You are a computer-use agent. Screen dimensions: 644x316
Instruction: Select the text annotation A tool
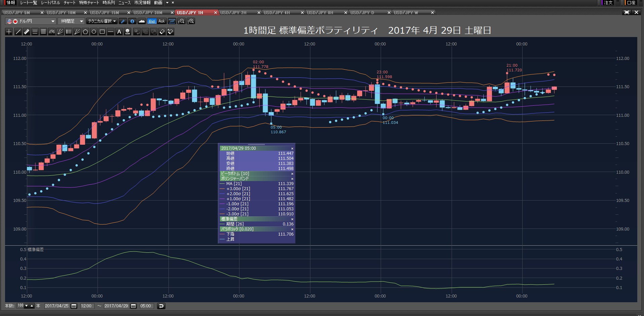(119, 32)
